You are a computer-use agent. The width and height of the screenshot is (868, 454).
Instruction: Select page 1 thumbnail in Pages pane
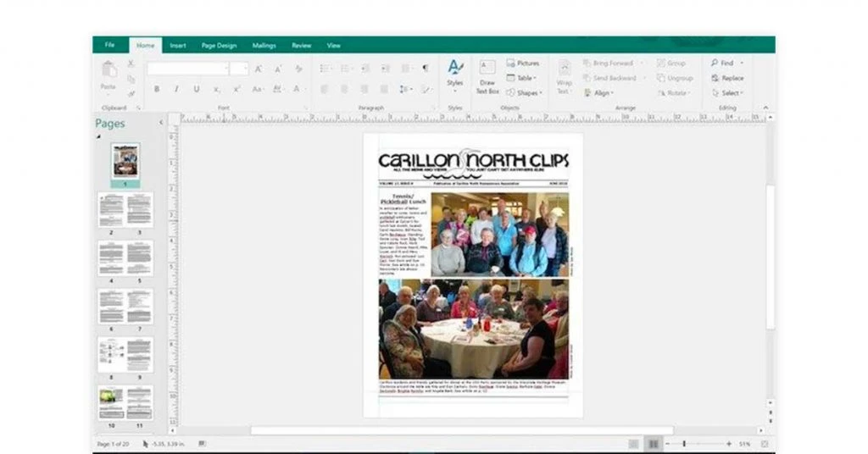(x=125, y=161)
